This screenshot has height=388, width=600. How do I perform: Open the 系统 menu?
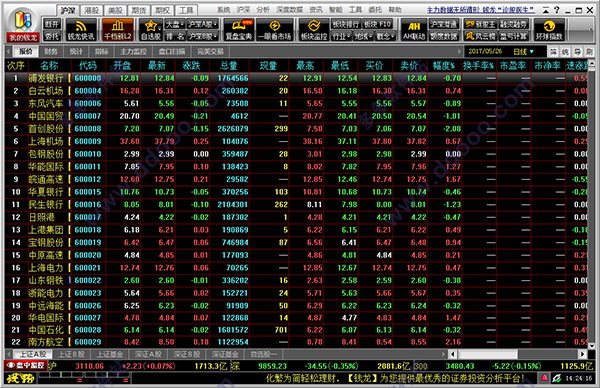pyautogui.click(x=224, y=10)
